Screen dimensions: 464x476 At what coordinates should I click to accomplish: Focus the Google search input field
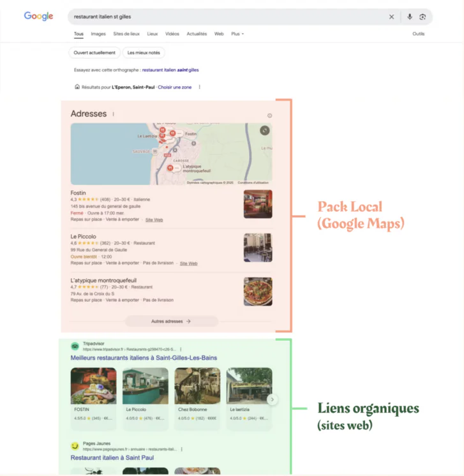(x=228, y=17)
